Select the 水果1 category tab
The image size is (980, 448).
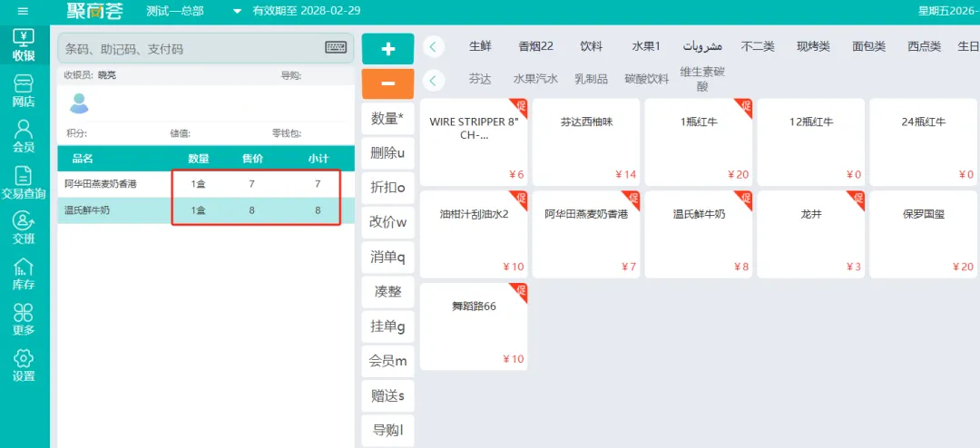tap(646, 46)
